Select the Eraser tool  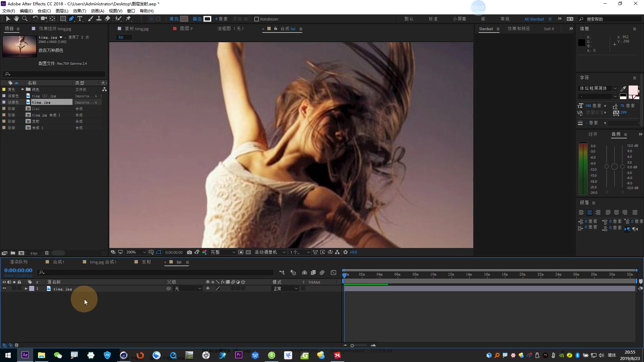pos(107,19)
